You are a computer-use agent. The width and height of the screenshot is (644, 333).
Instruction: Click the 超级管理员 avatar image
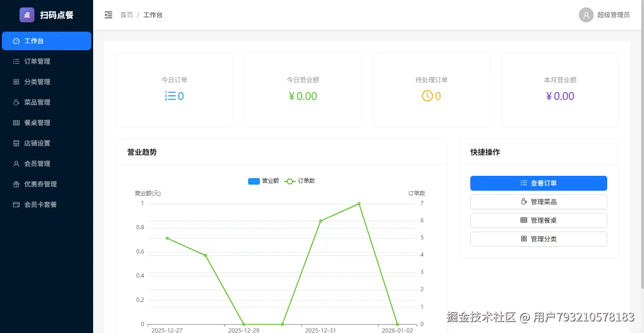point(585,14)
